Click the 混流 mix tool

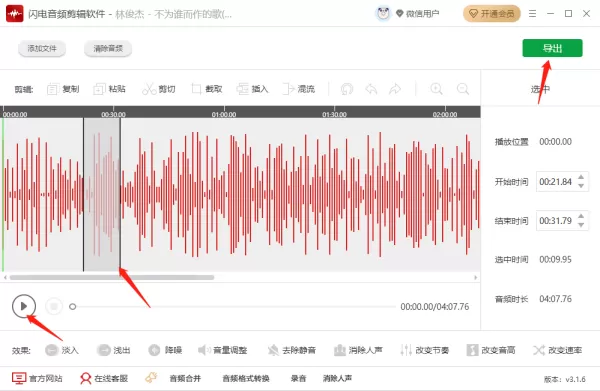[x=299, y=89]
